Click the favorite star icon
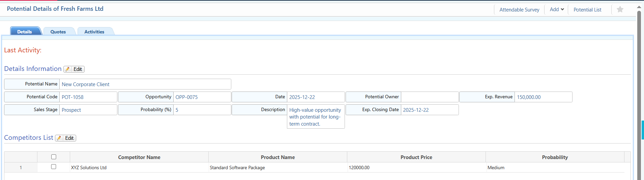 click(x=620, y=9)
